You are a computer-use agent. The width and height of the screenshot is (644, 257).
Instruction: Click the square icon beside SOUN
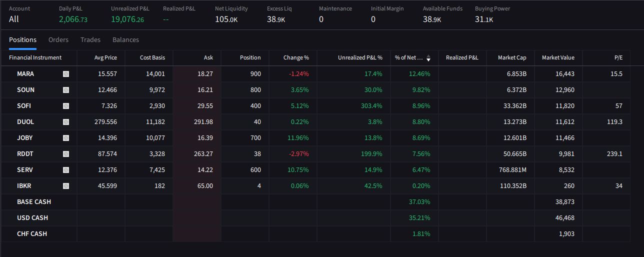point(66,90)
